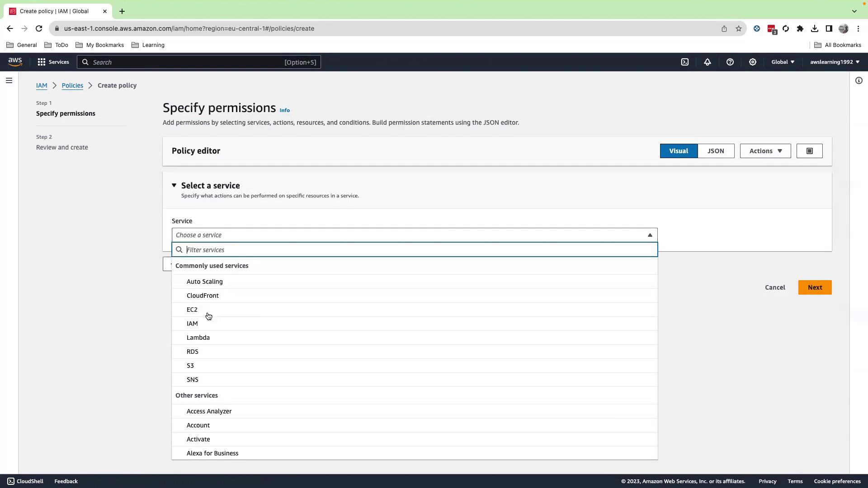Click the Filter services search field
Viewport: 868px width, 488px height.
coord(420,250)
